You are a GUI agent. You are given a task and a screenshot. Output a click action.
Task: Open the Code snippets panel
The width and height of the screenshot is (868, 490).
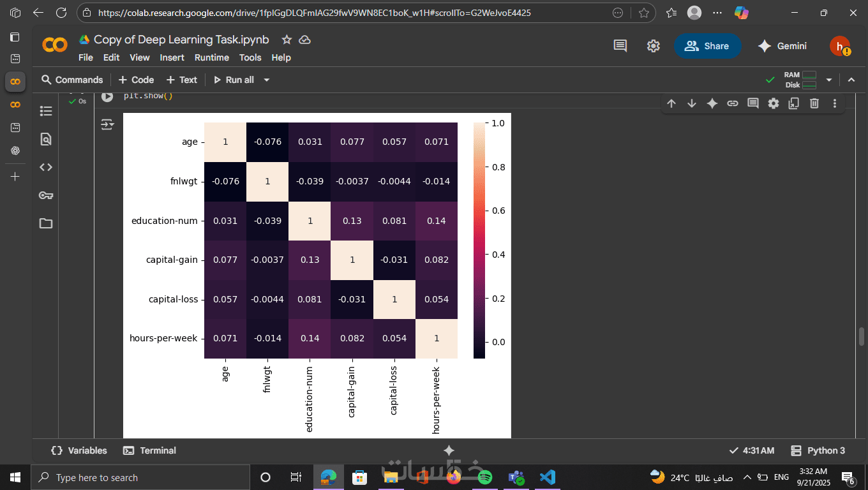(46, 167)
